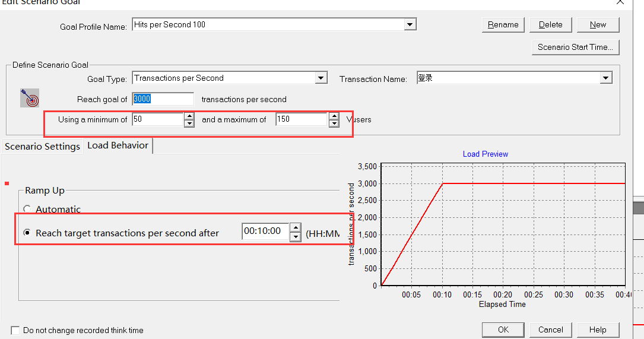Click the ramp up time 00:10:00 field
Screen dimensions: 644x339
point(265,232)
